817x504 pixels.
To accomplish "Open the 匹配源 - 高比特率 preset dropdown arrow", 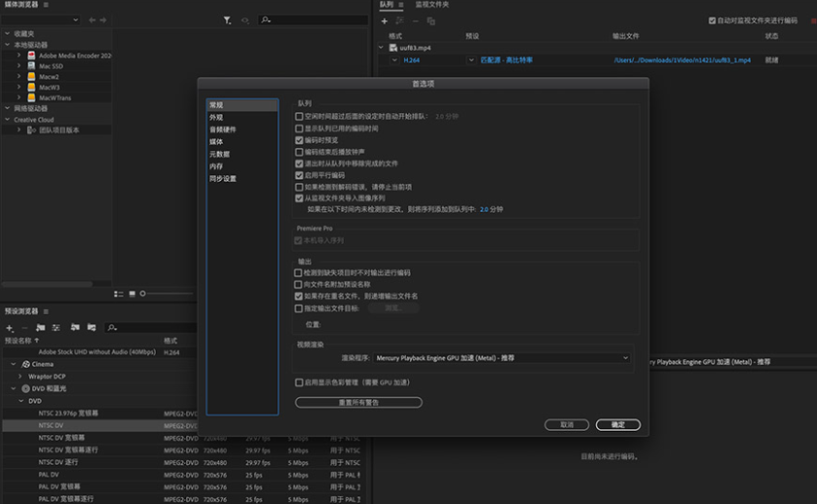I will pyautogui.click(x=471, y=60).
